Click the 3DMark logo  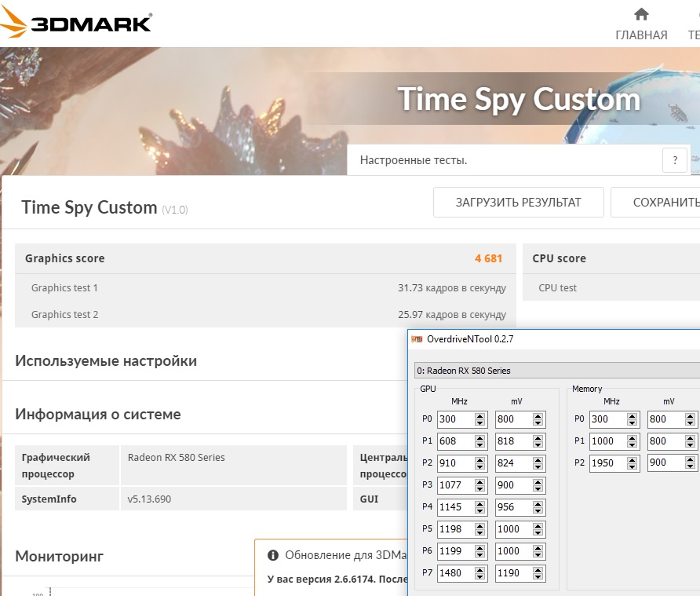coord(76,24)
